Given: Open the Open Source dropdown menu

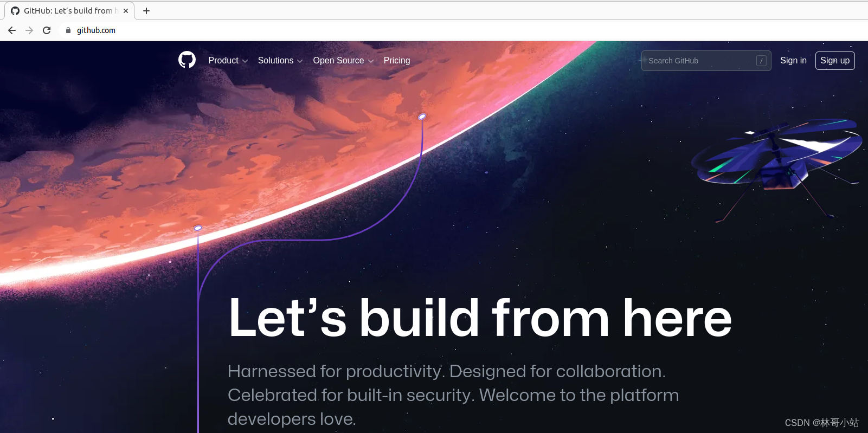Looking at the screenshot, I should tap(343, 61).
